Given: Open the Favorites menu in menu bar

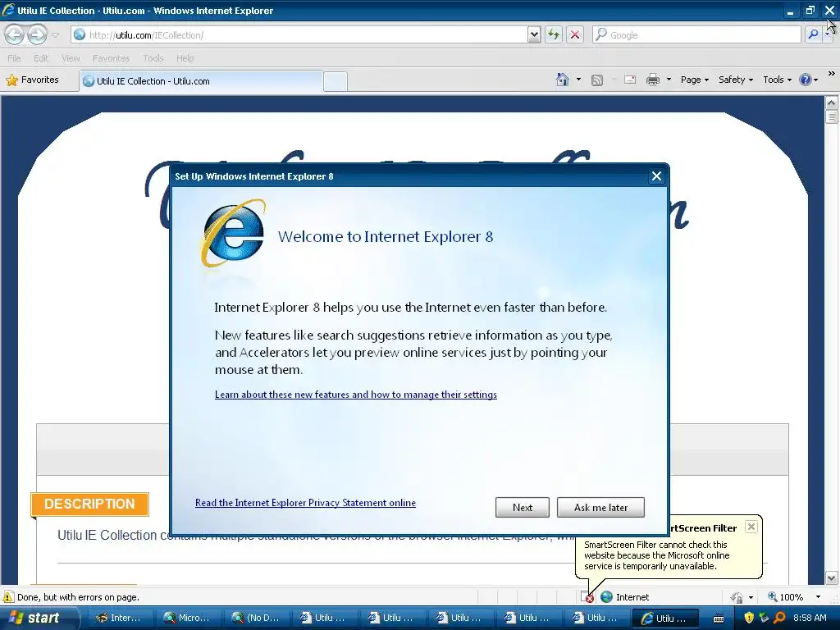Looking at the screenshot, I should (x=111, y=58).
